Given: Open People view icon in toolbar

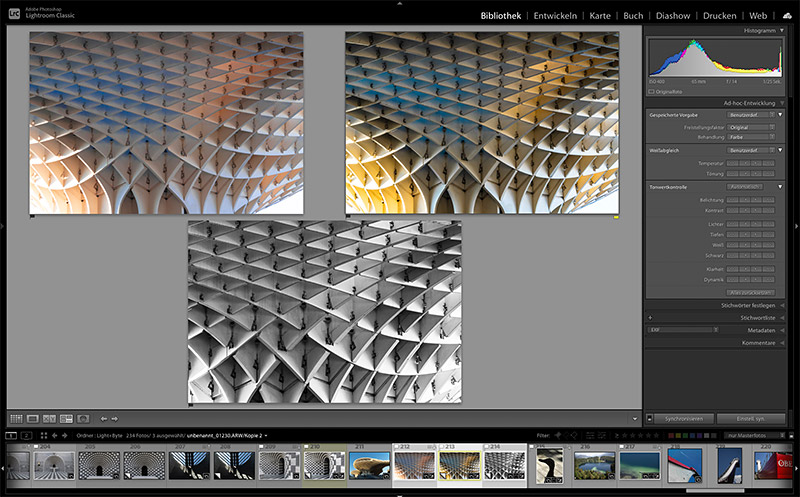Looking at the screenshot, I should coord(83,418).
